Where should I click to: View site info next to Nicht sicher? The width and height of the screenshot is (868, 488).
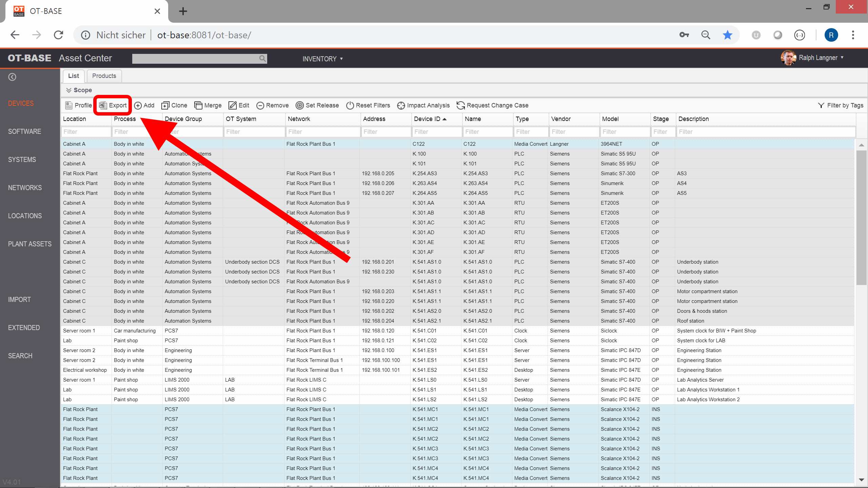click(x=85, y=35)
